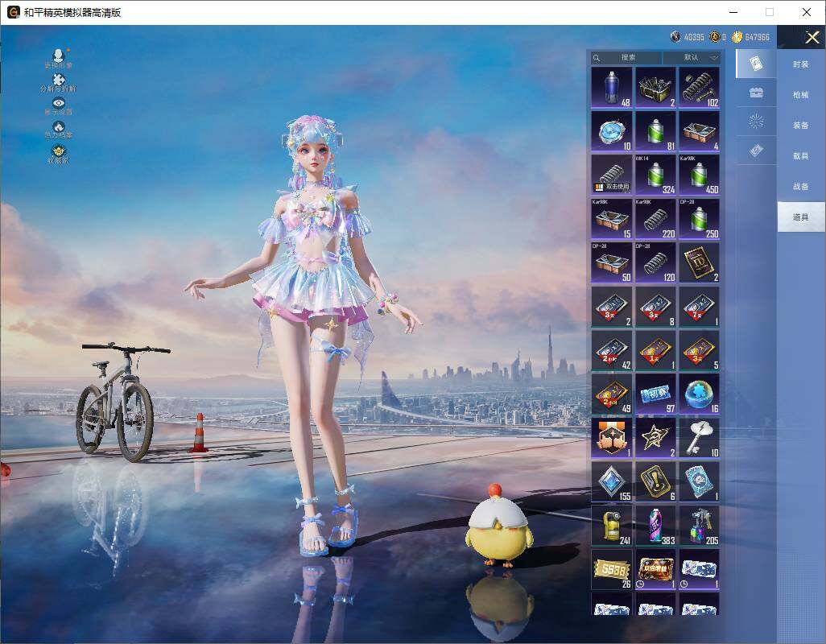Select the treasure chest sub-category icon
The height and width of the screenshot is (644, 826).
click(756, 93)
